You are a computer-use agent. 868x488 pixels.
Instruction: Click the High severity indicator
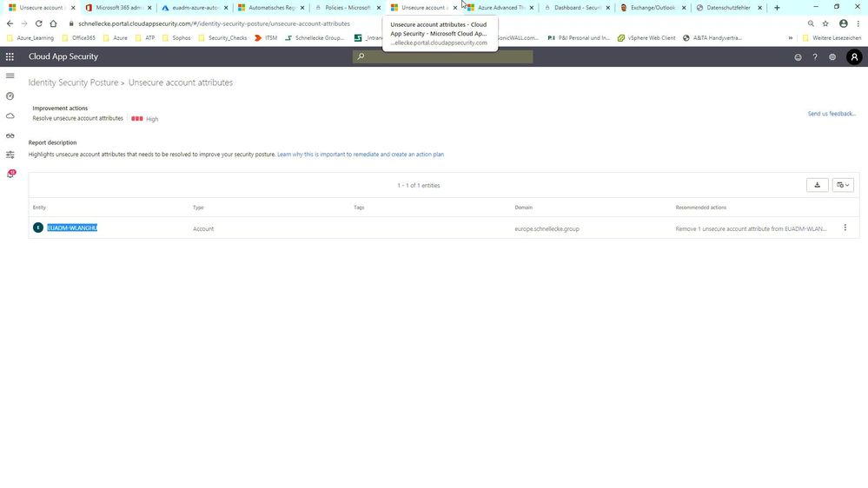pyautogui.click(x=144, y=119)
